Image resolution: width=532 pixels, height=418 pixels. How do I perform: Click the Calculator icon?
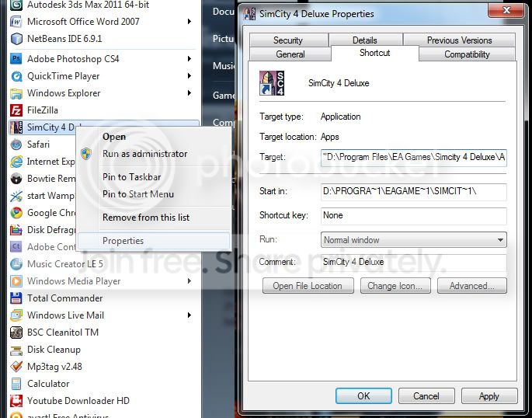tap(16, 384)
